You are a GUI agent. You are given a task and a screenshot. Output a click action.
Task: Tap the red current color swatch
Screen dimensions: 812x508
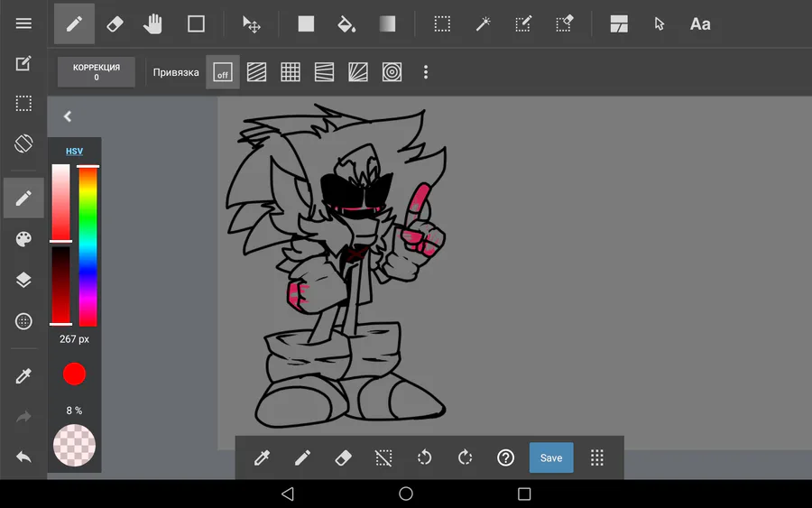click(x=74, y=374)
